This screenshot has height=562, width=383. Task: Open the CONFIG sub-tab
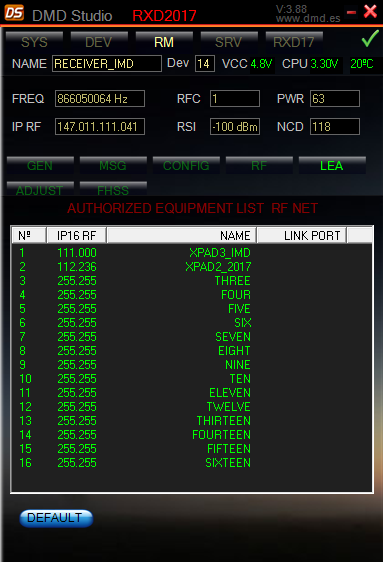pyautogui.click(x=186, y=166)
